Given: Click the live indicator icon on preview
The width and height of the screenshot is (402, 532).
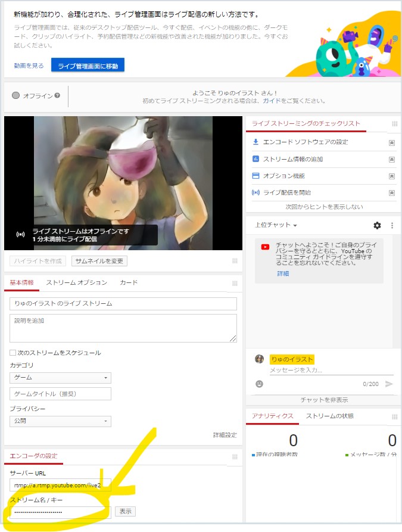Looking at the screenshot, I should [20, 235].
